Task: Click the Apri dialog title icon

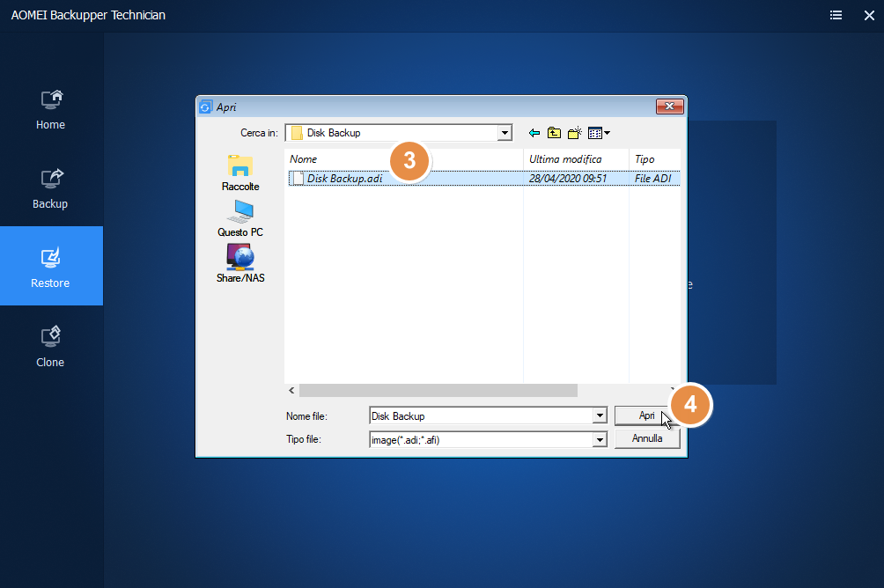Action: 206,107
